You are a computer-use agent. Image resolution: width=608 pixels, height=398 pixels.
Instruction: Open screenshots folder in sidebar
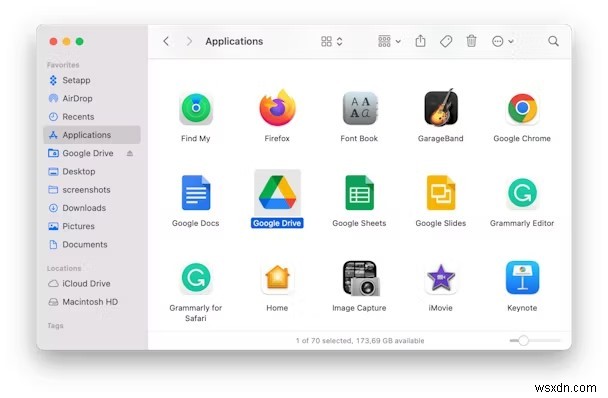pos(92,190)
